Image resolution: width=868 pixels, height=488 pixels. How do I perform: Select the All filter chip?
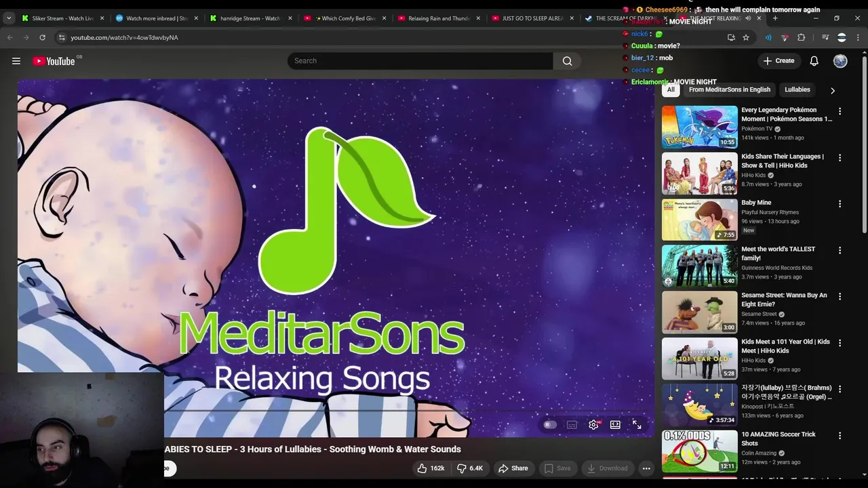[671, 89]
